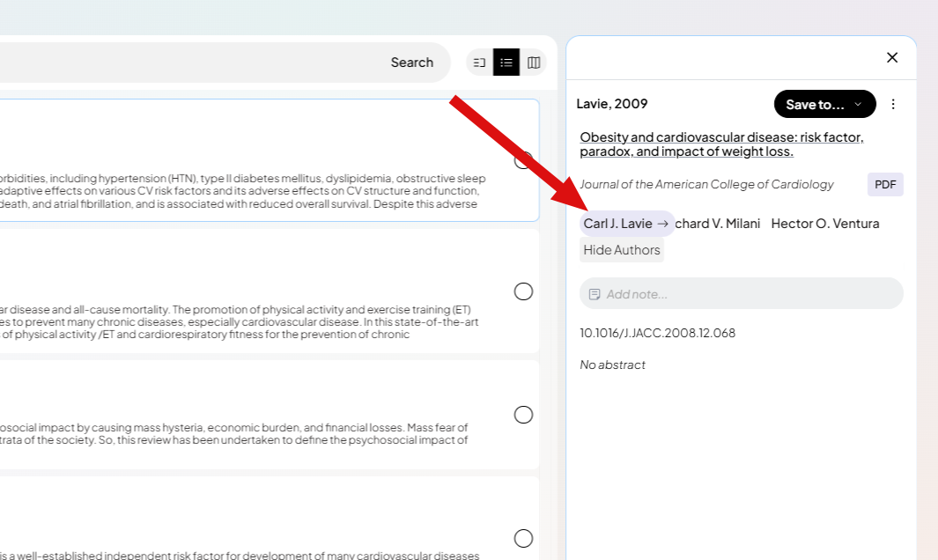Image resolution: width=938 pixels, height=560 pixels.
Task: Select radio circle for the bottom result
Action: click(x=523, y=538)
